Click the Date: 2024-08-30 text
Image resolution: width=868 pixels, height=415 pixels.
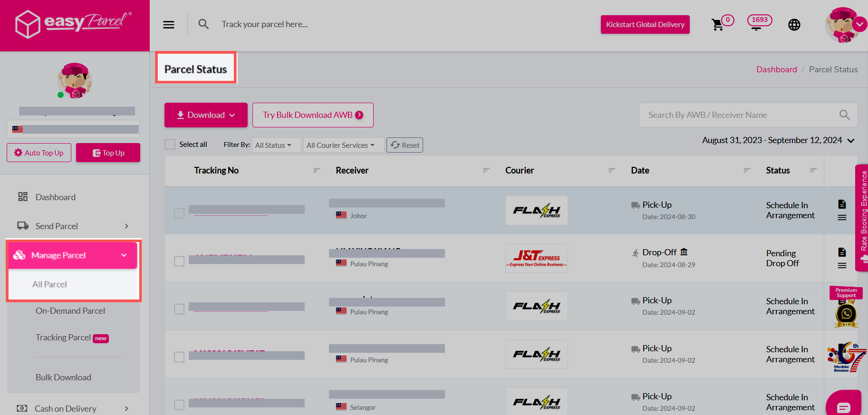click(669, 217)
